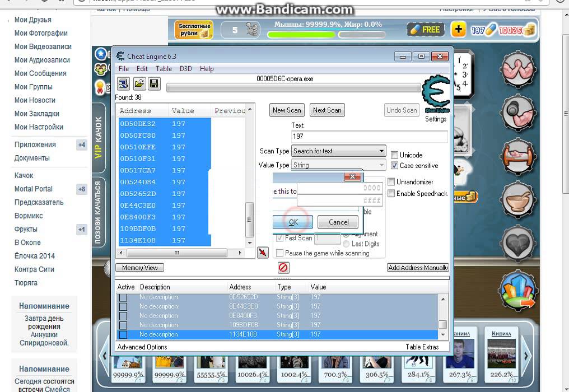
Task: Open Приложения in sidebar
Action: (x=35, y=144)
